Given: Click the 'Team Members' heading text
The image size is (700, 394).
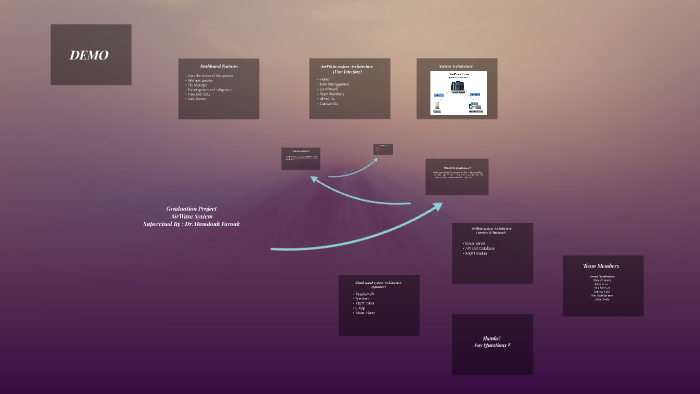Looking at the screenshot, I should pos(601,265).
